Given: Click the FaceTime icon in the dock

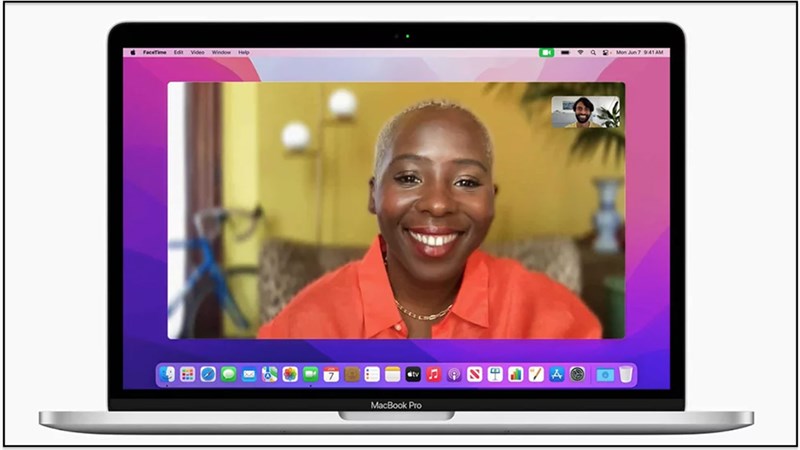Looking at the screenshot, I should click(x=310, y=374).
